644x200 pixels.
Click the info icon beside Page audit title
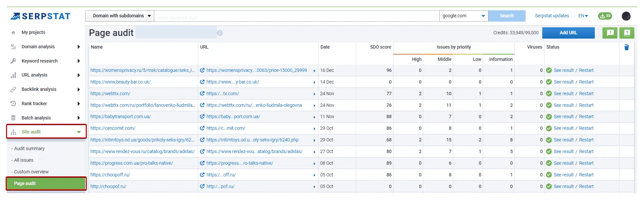(220, 33)
